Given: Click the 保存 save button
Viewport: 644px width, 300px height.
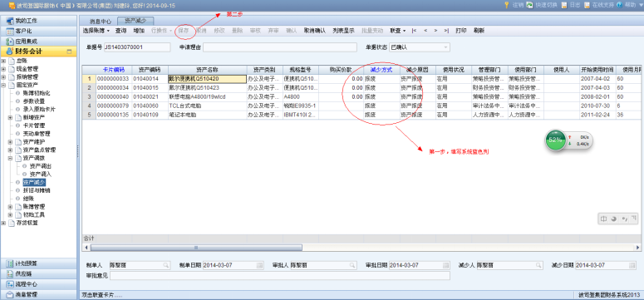Looking at the screenshot, I should click(184, 31).
